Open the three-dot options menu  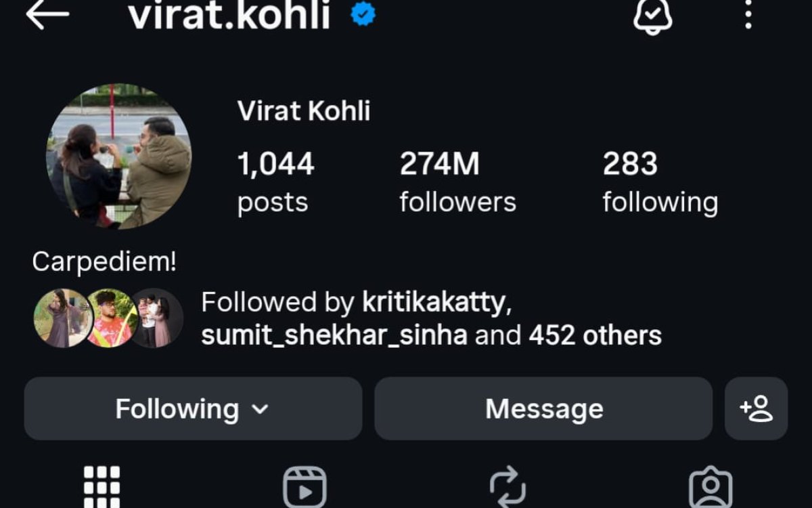coord(746,16)
